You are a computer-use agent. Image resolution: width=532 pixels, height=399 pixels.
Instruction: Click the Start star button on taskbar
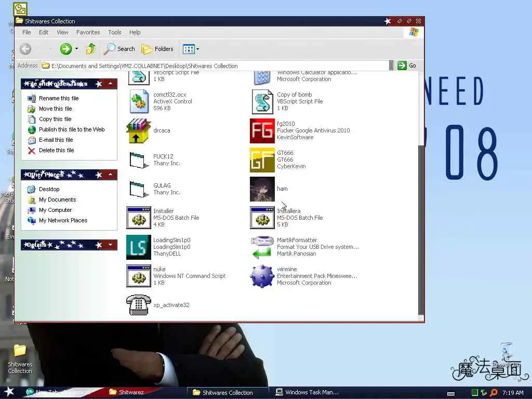tap(9, 392)
